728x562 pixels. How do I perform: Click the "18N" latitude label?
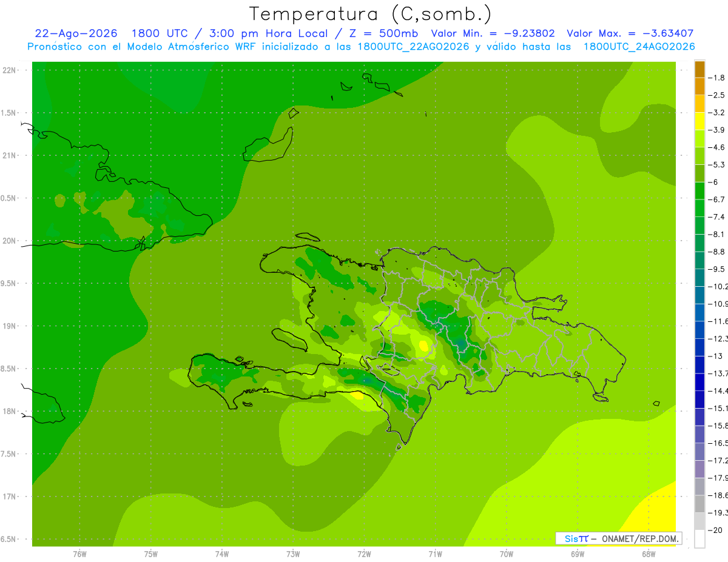click(10, 411)
